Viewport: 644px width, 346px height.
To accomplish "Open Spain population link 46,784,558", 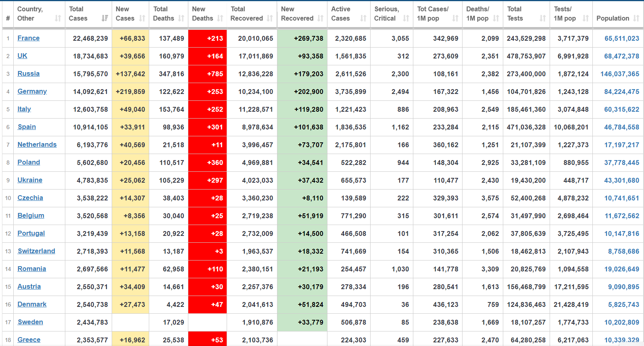I will pos(621,127).
